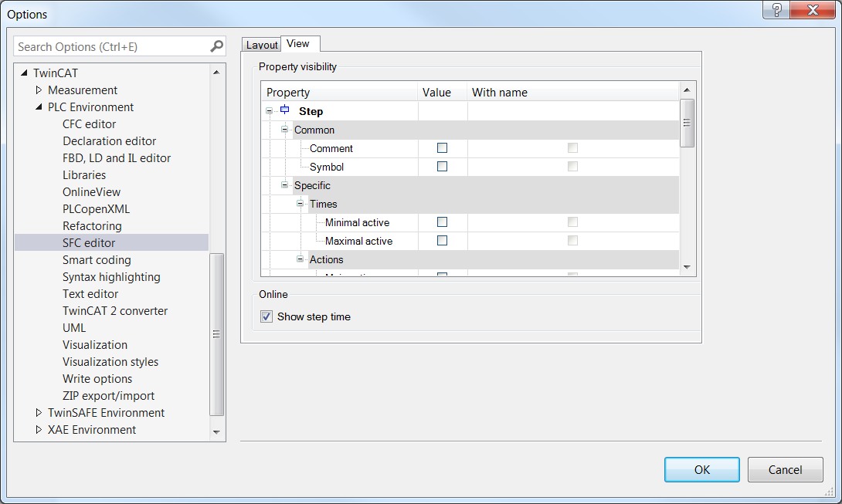Toggle Show step time checkbox
The image size is (842, 504).
tap(267, 316)
